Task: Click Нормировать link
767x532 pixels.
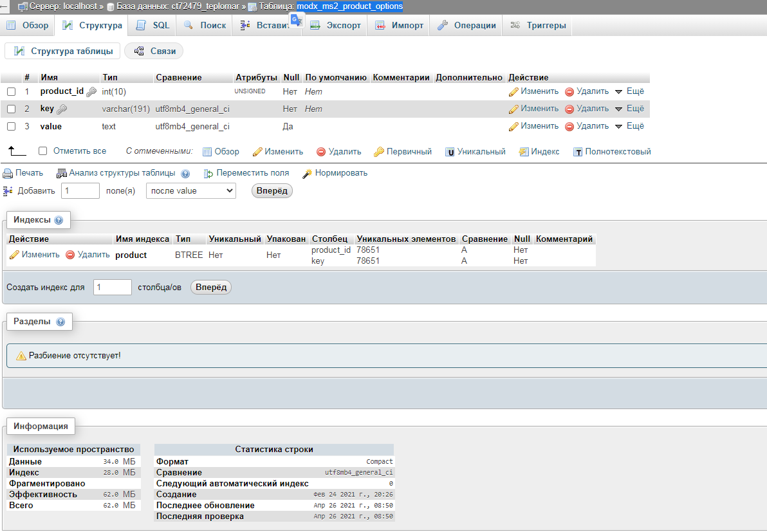Action: 335,173
